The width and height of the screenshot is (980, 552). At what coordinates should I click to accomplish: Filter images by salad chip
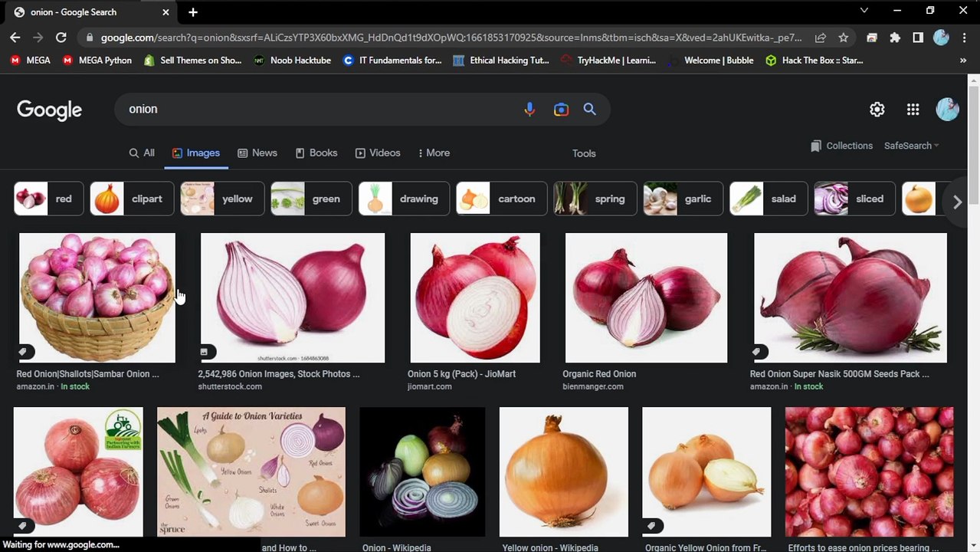[769, 199]
